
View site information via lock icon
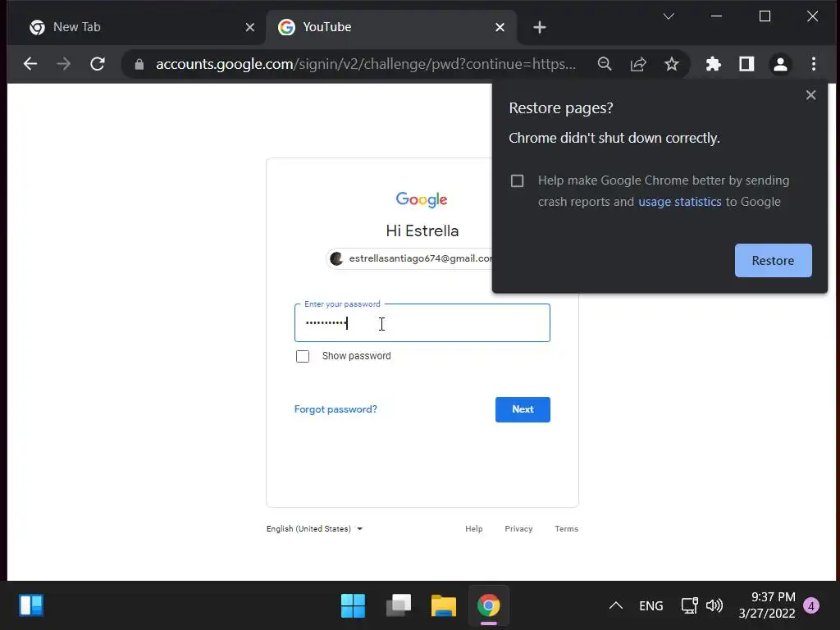tap(139, 64)
